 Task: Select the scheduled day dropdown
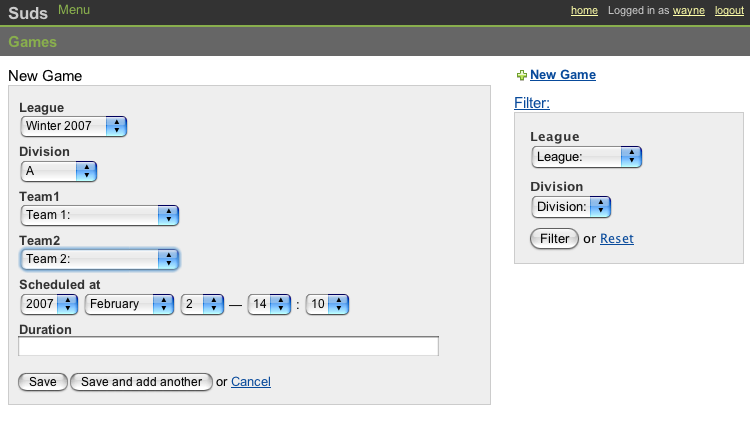click(201, 304)
